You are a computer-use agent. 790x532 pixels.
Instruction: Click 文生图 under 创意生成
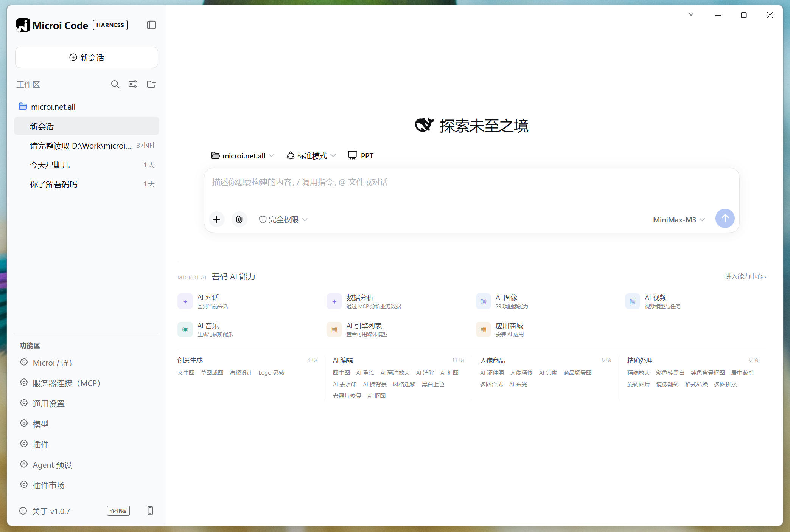pos(186,372)
